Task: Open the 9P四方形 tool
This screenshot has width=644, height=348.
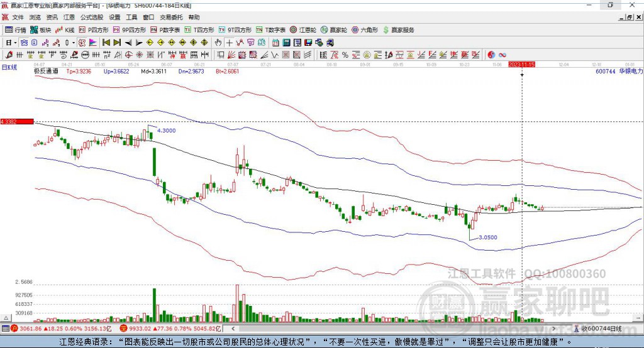Action: click(130, 30)
